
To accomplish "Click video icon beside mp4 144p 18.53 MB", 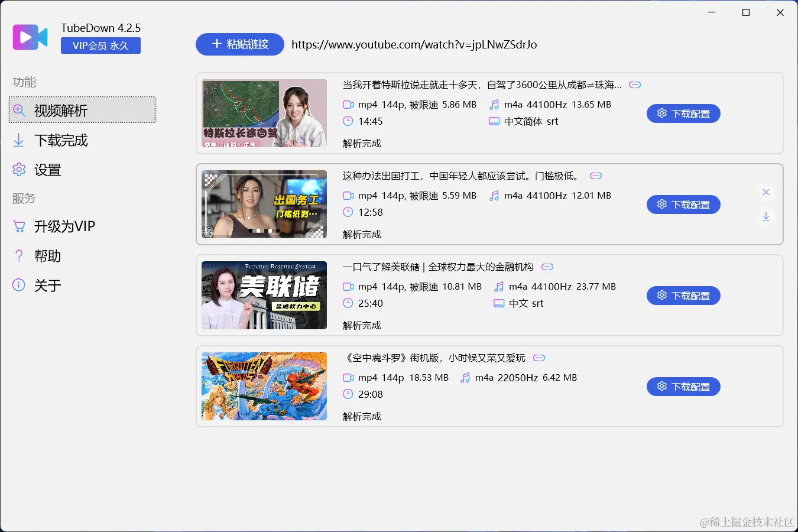I will [x=348, y=378].
